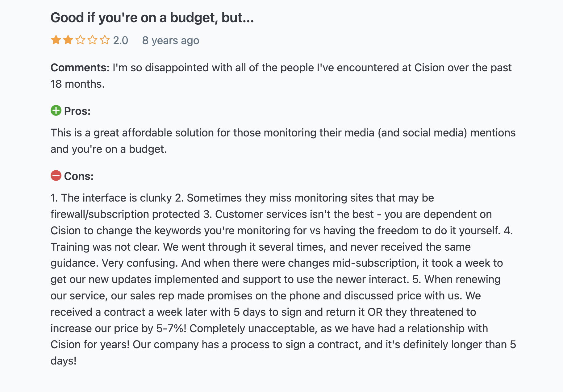Image resolution: width=563 pixels, height=392 pixels.
Task: Click the review title about being on a budget
Action: [x=152, y=18]
